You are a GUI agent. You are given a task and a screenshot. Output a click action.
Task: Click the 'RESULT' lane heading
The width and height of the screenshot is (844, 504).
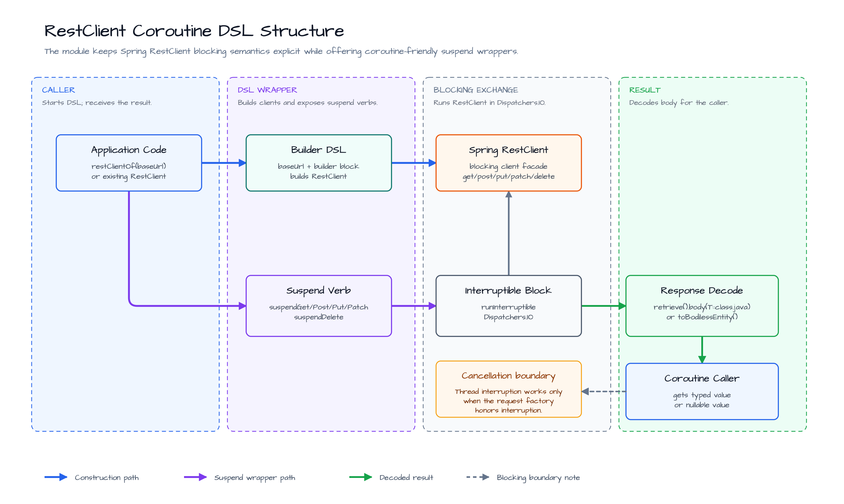(645, 90)
